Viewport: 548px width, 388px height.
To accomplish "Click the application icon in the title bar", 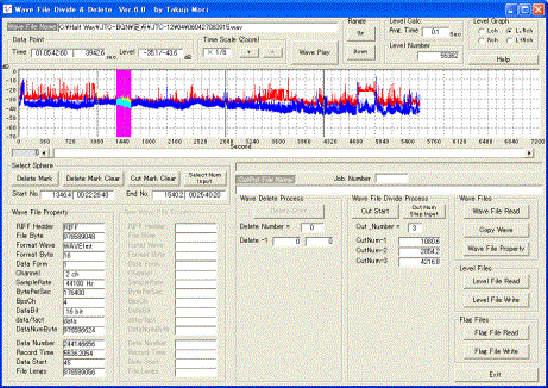I will (7, 9).
